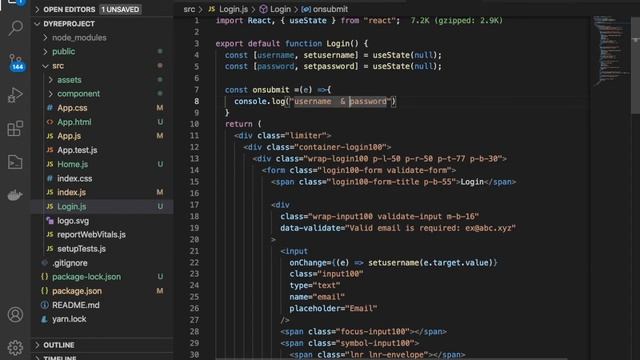The width and height of the screenshot is (640, 360).
Task: Open README.md file
Action: (103, 305)
